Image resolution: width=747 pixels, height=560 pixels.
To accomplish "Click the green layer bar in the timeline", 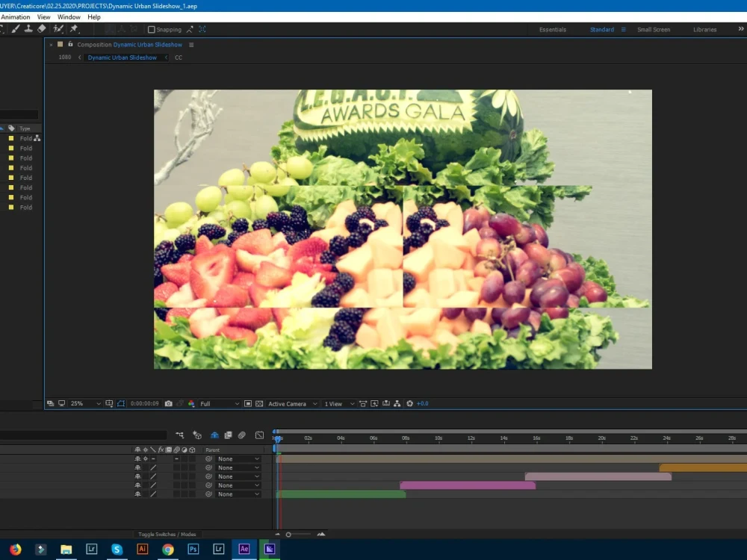I will click(341, 494).
